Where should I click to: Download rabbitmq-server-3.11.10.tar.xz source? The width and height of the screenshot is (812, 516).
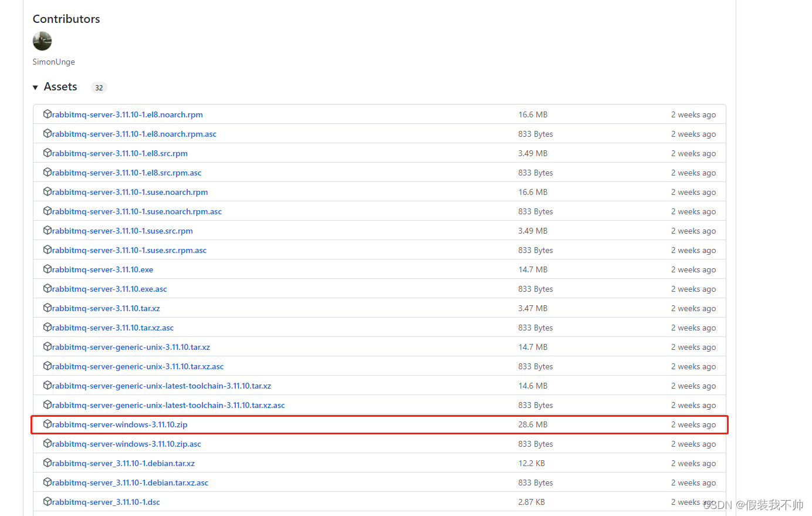106,308
